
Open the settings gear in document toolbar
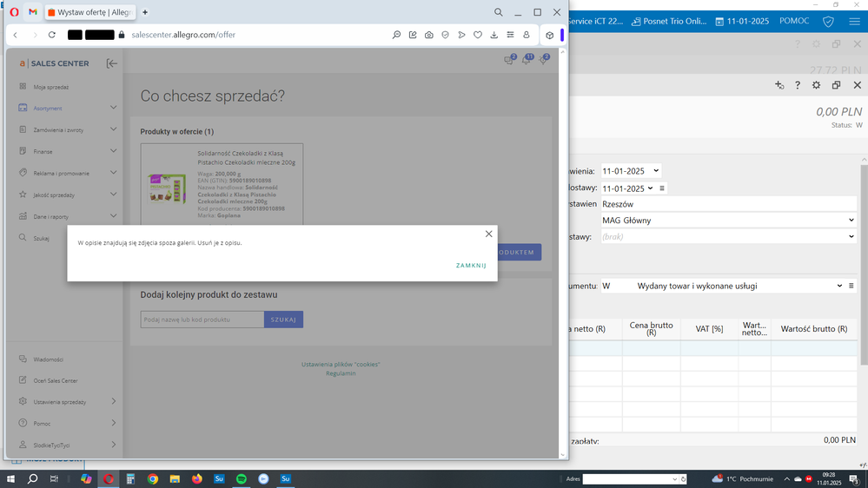coord(816,85)
